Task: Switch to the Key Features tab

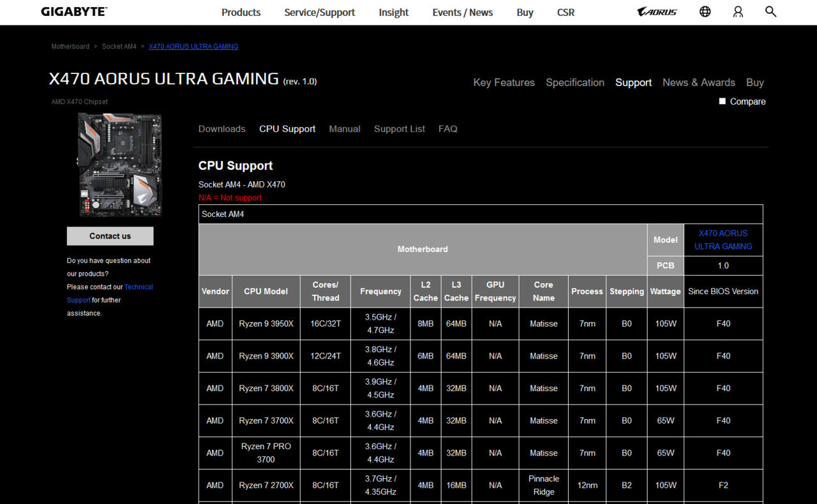Action: point(504,82)
